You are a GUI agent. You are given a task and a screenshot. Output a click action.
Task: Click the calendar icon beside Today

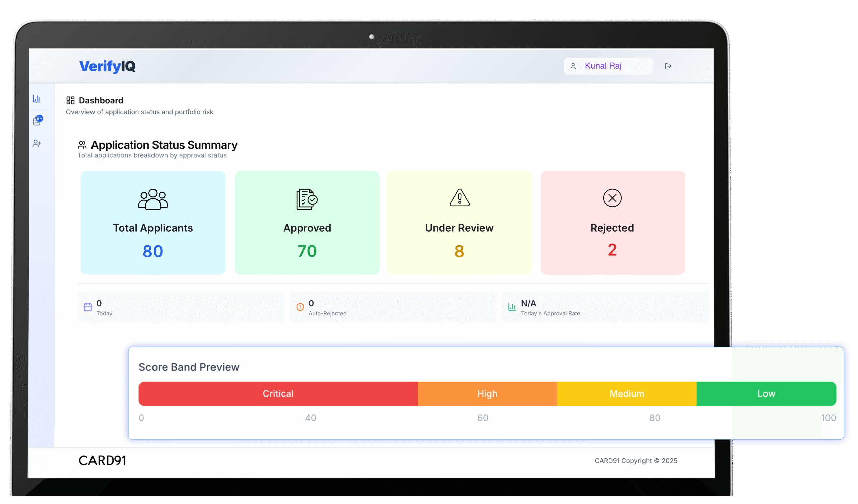click(88, 307)
